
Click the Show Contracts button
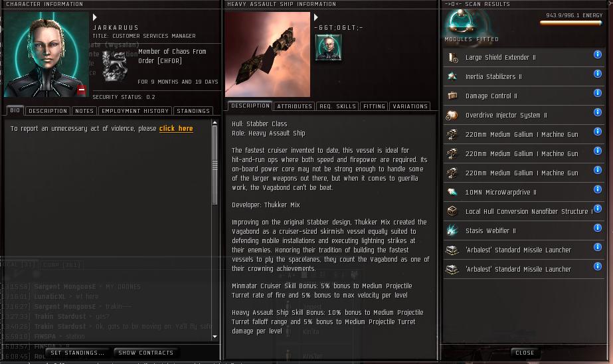[x=145, y=353]
